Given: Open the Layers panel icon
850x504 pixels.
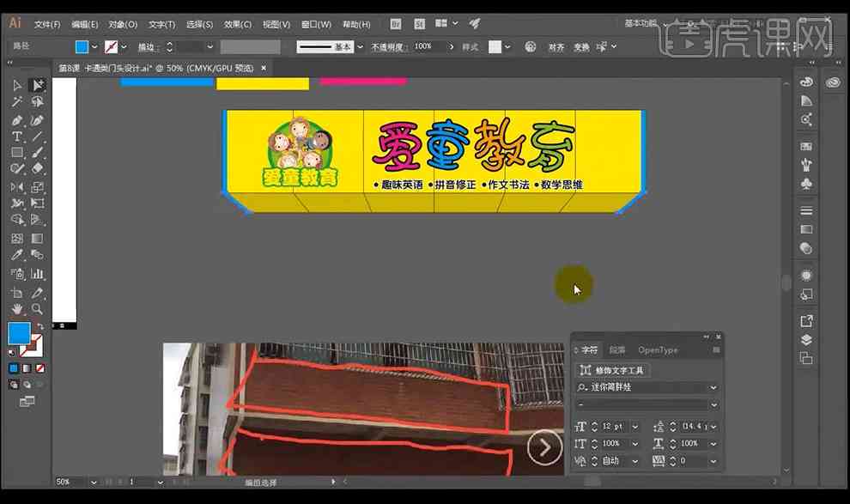Looking at the screenshot, I should pyautogui.click(x=806, y=340).
